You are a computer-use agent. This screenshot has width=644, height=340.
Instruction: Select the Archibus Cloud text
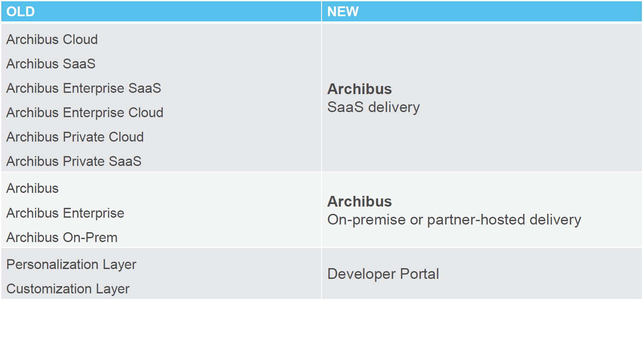(52, 39)
